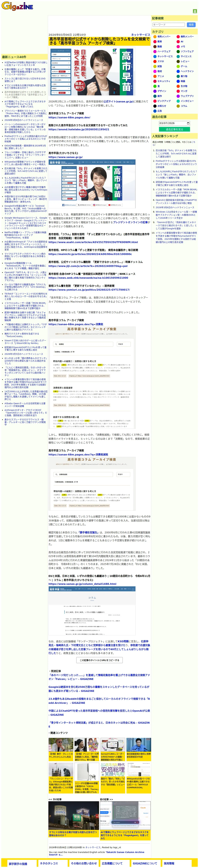Image resolution: width=199 pixels, height=868 pixels.
Task: Click the yellow dot beside 試食
Action: (155, 66)
